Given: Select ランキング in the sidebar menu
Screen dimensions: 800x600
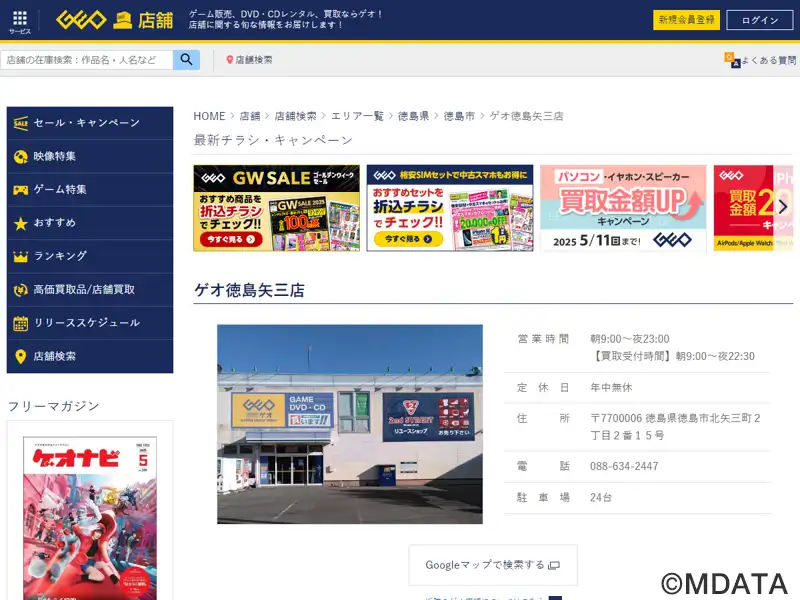Looking at the screenshot, I should click(90, 256).
